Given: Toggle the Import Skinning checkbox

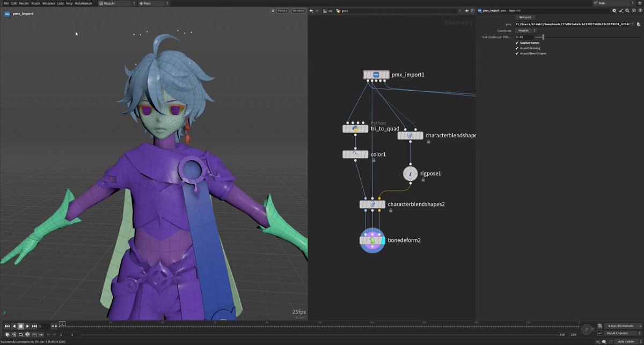Looking at the screenshot, I should [x=517, y=48].
